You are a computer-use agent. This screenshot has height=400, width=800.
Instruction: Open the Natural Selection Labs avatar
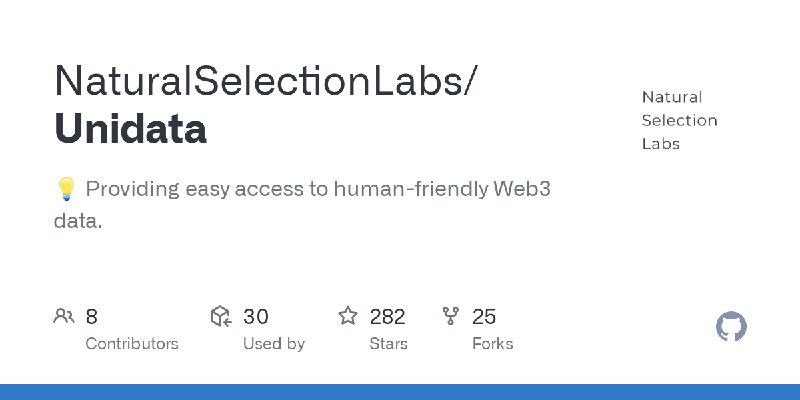[x=680, y=120]
